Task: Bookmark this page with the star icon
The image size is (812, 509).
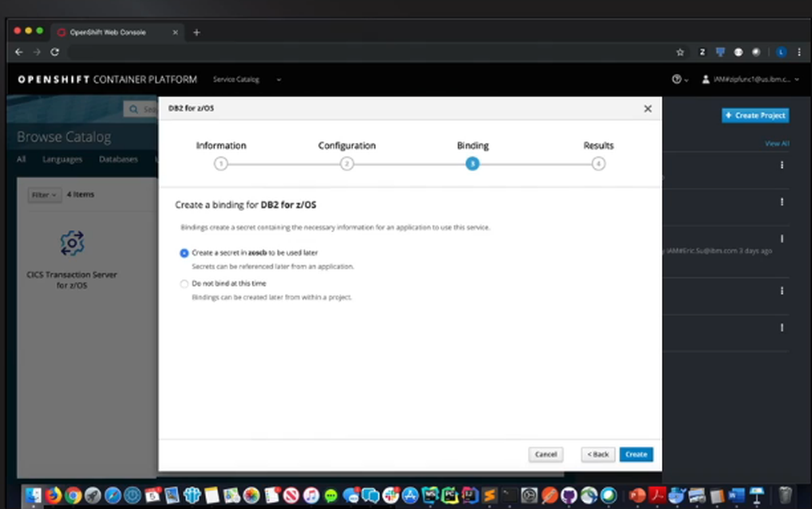Action: (x=680, y=52)
